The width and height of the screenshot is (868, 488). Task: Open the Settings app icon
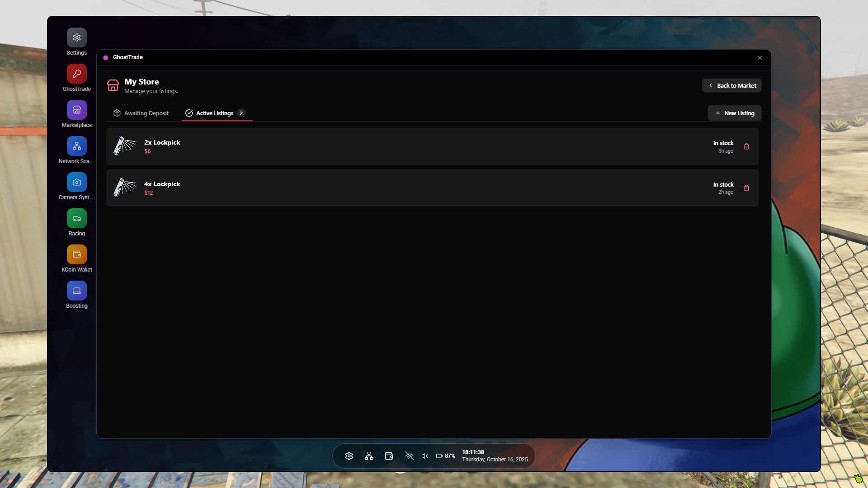point(77,38)
